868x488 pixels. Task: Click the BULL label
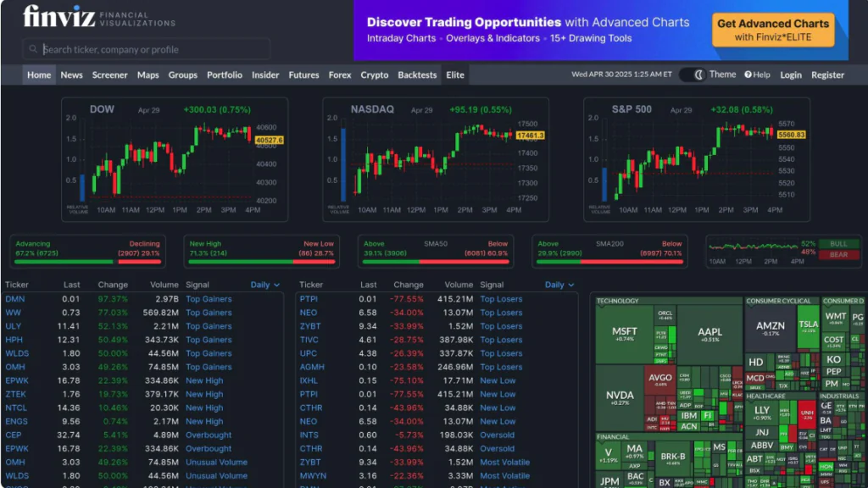click(x=838, y=243)
